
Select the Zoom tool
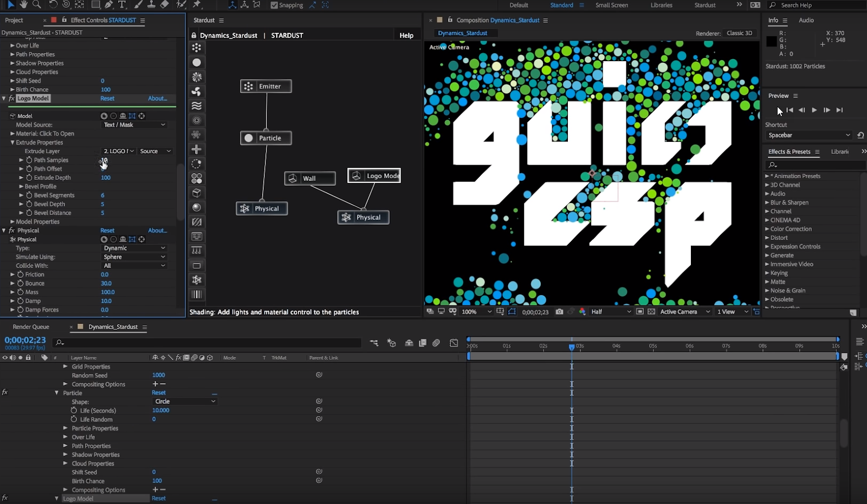pyautogui.click(x=37, y=5)
